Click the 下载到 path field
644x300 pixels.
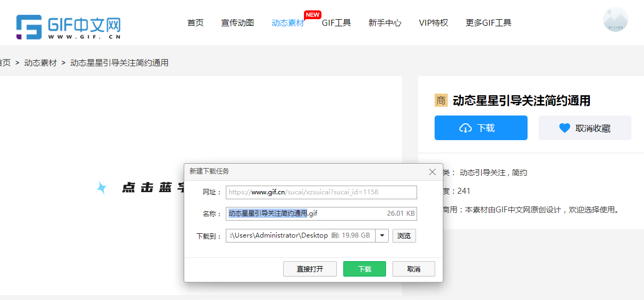300,235
